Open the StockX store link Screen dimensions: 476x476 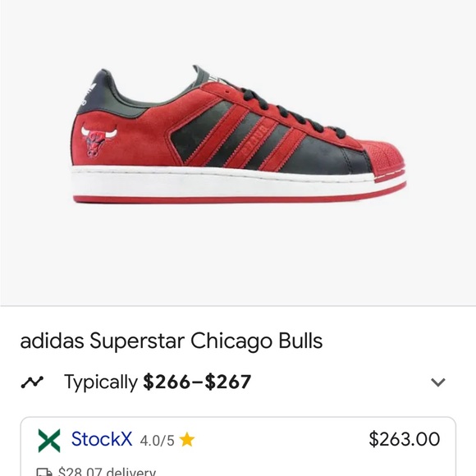(102, 439)
